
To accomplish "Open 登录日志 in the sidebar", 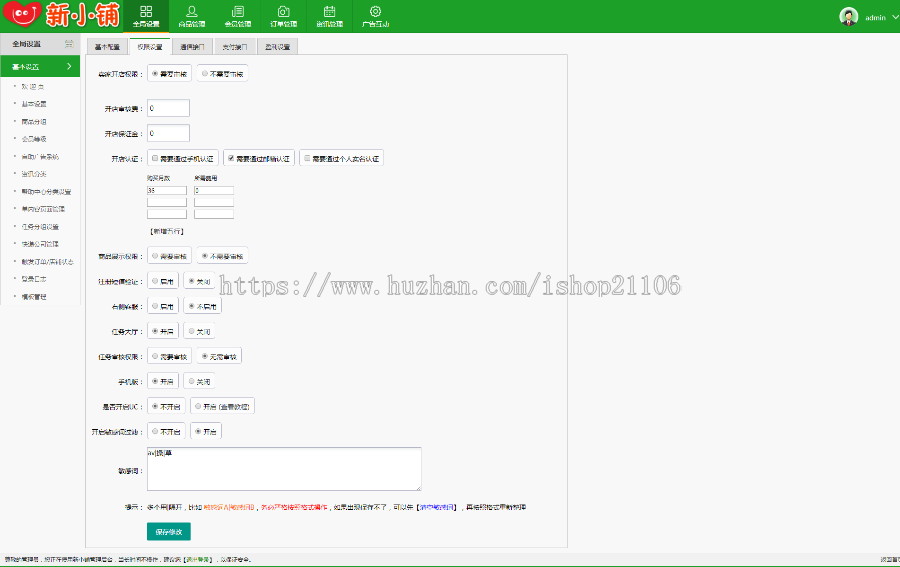I will pos(34,279).
